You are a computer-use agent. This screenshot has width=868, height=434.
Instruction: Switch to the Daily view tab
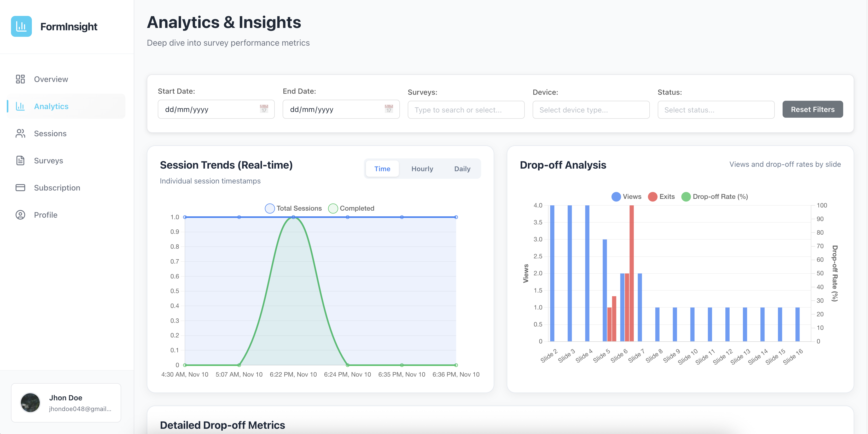coord(462,169)
